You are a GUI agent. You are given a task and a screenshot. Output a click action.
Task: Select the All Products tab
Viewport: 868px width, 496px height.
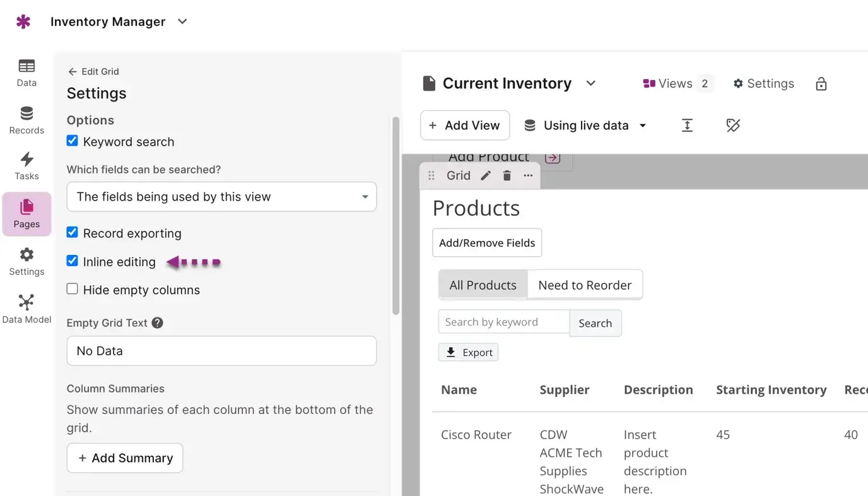(483, 285)
